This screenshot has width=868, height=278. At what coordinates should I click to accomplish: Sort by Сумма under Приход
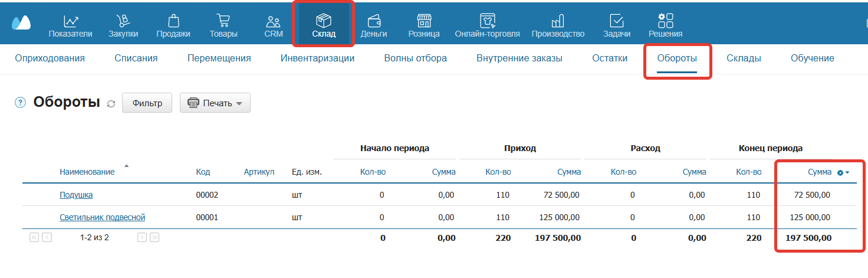[x=569, y=172]
